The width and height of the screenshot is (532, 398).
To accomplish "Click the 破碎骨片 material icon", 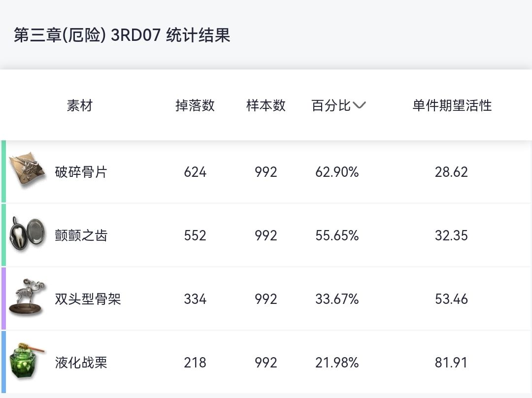I will click(x=28, y=170).
